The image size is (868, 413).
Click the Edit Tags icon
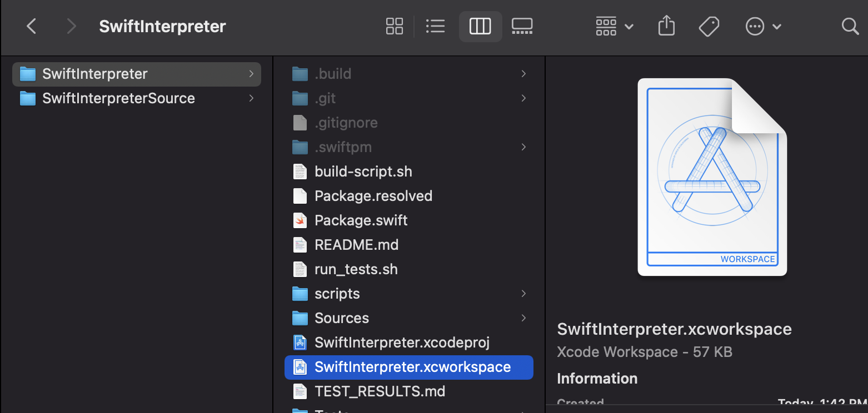(709, 26)
